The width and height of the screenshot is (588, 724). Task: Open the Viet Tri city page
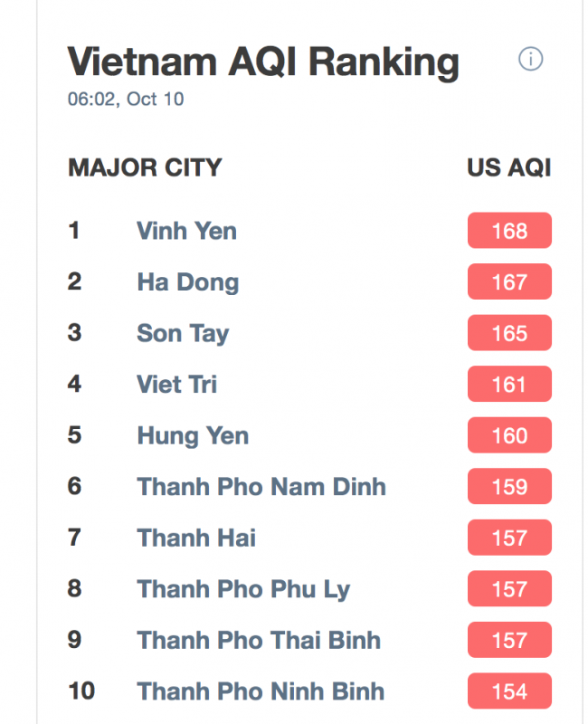[x=176, y=384]
